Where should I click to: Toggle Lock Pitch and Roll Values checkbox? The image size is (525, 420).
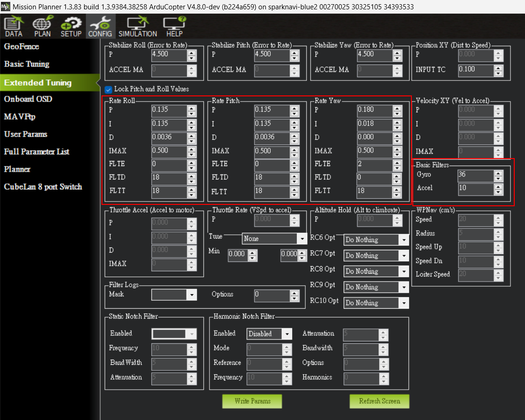click(108, 89)
